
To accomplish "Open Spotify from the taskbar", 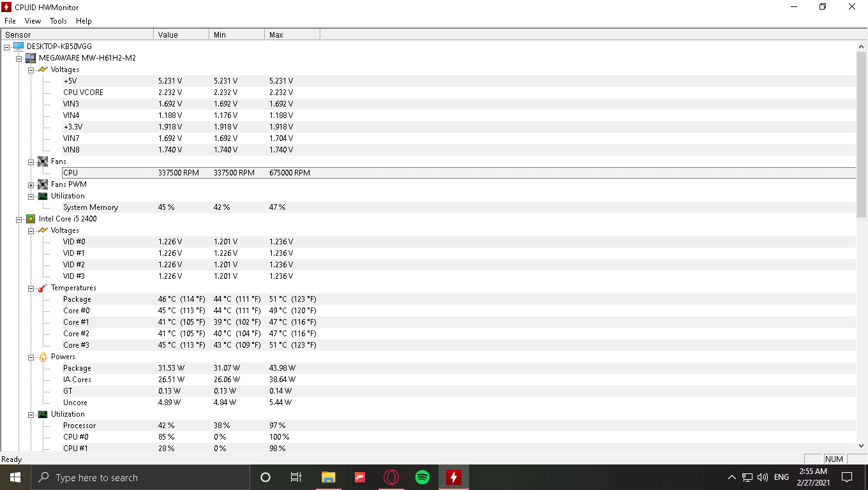I will pos(423,477).
